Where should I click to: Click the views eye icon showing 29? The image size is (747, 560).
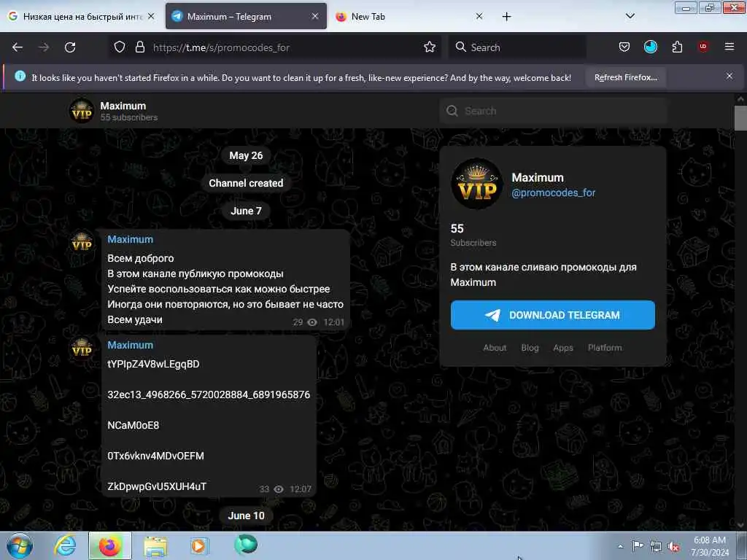pos(312,322)
